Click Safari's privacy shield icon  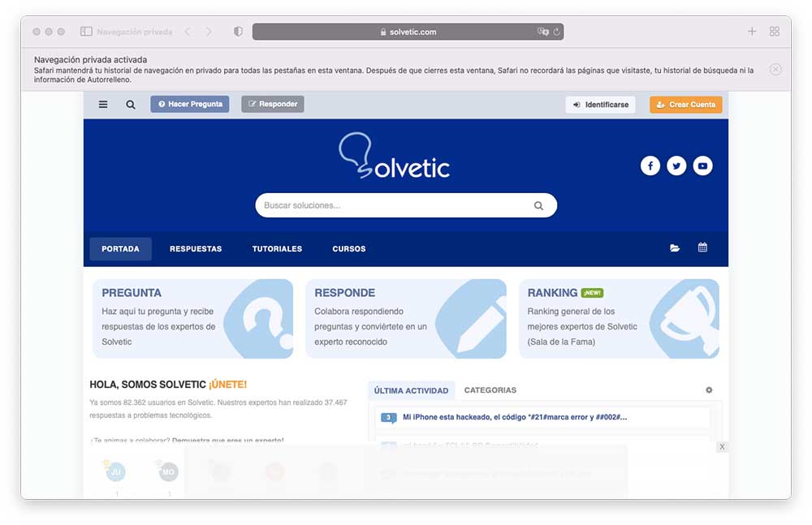coord(238,32)
